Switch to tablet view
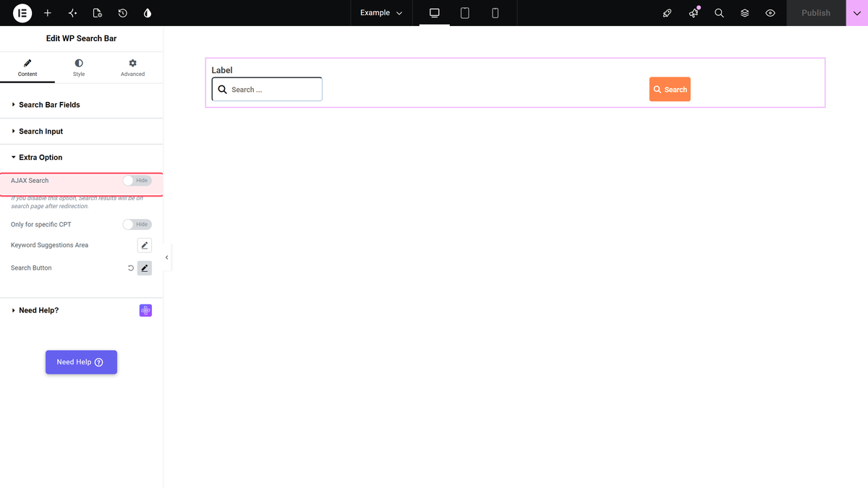868x488 pixels. click(465, 13)
